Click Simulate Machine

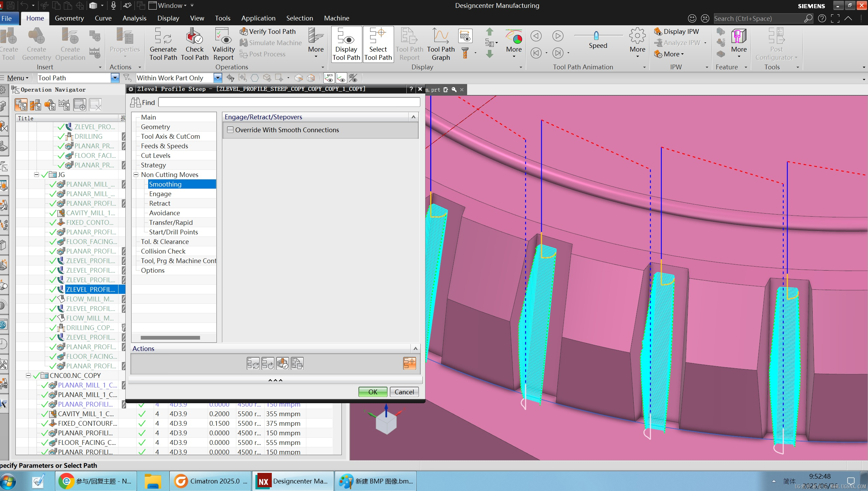271,43
